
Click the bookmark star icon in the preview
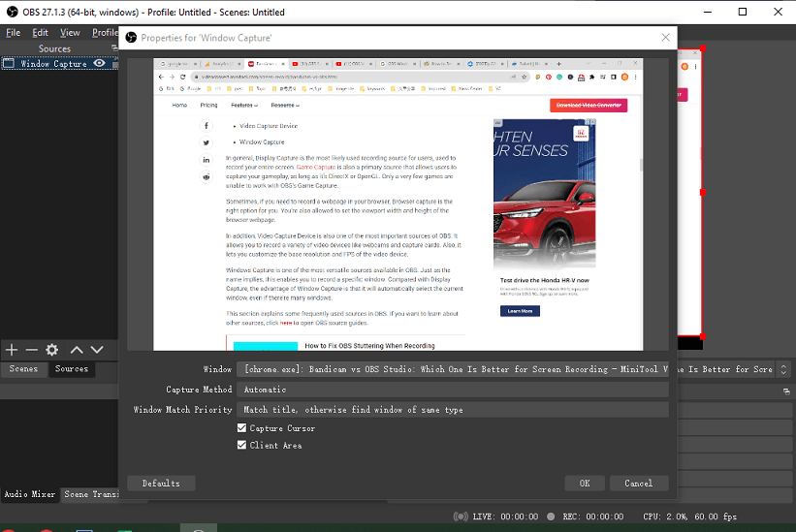click(525, 78)
